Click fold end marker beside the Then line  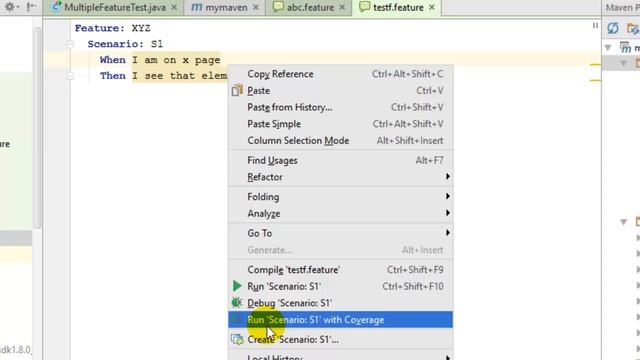click(x=70, y=76)
